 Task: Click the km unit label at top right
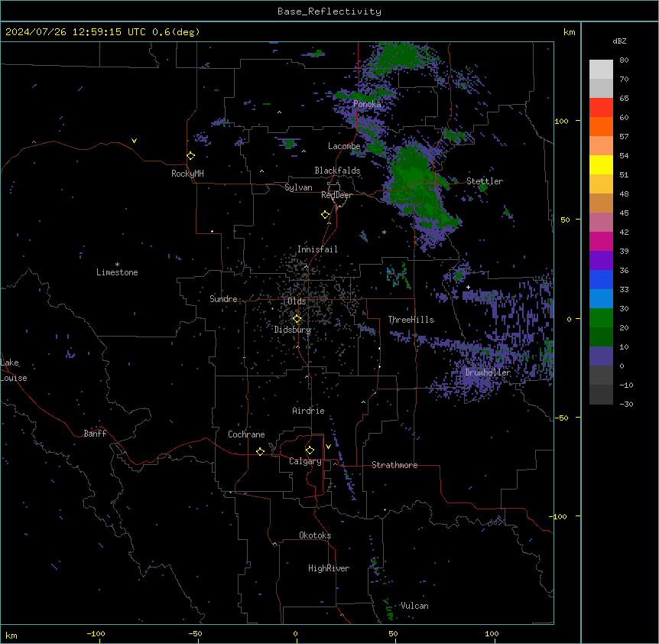point(569,32)
